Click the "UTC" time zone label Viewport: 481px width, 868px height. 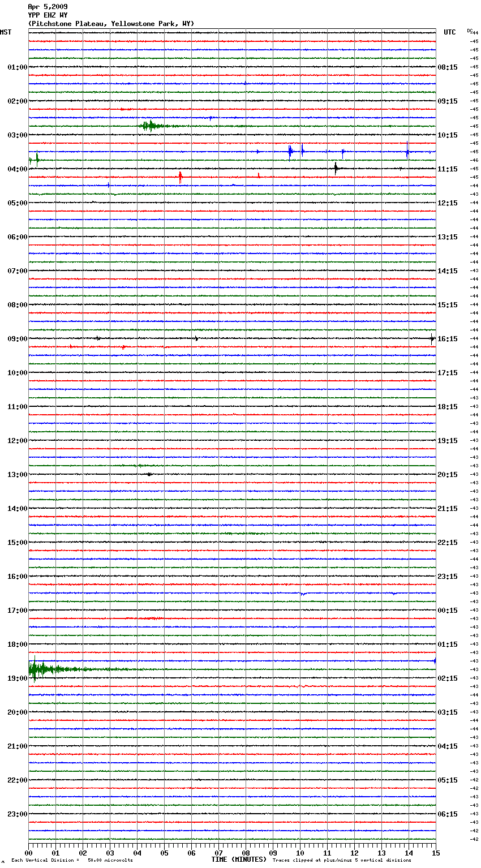450,32
